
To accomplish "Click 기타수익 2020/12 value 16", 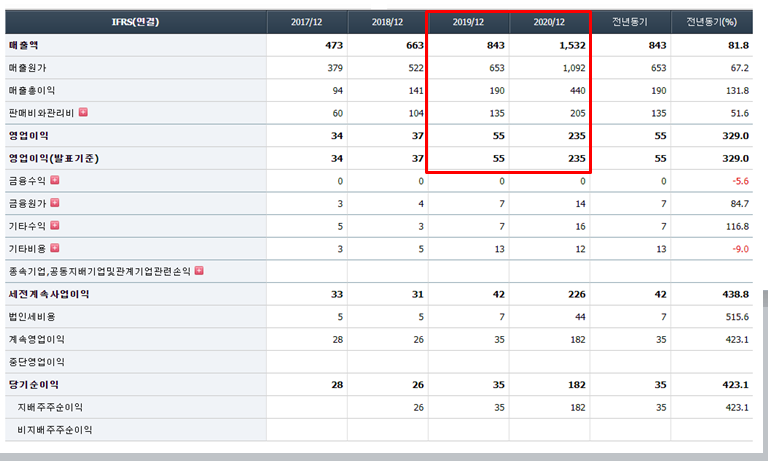I will [580, 226].
